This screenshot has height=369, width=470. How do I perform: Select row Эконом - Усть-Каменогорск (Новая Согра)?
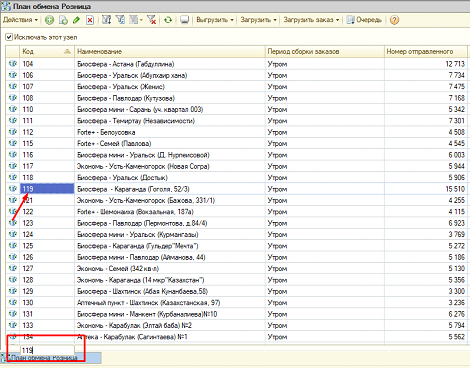pos(236,166)
